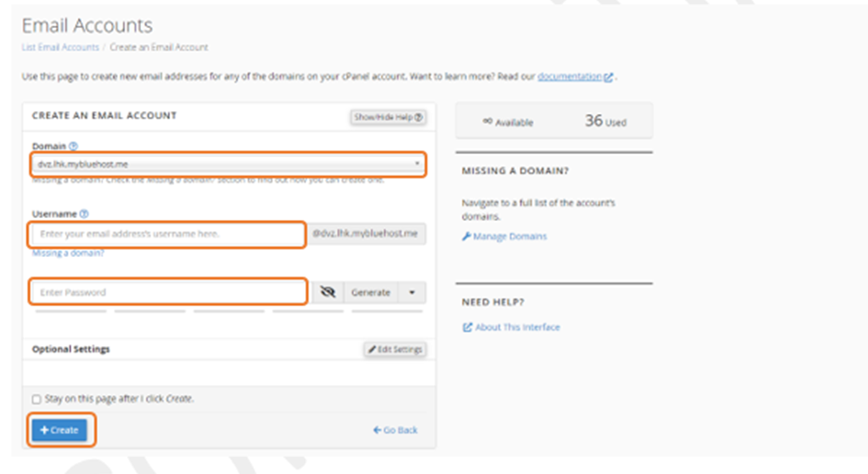
Task: Open the Manage Domains link
Action: click(509, 237)
